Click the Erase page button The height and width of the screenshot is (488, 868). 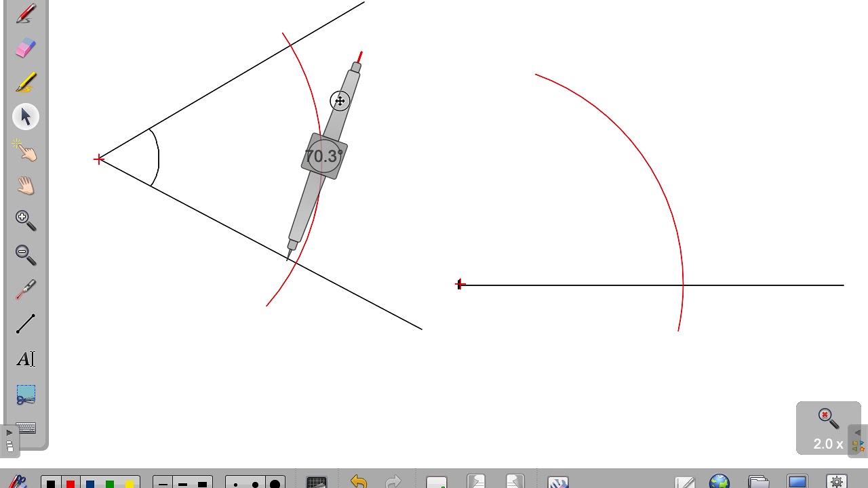557,482
